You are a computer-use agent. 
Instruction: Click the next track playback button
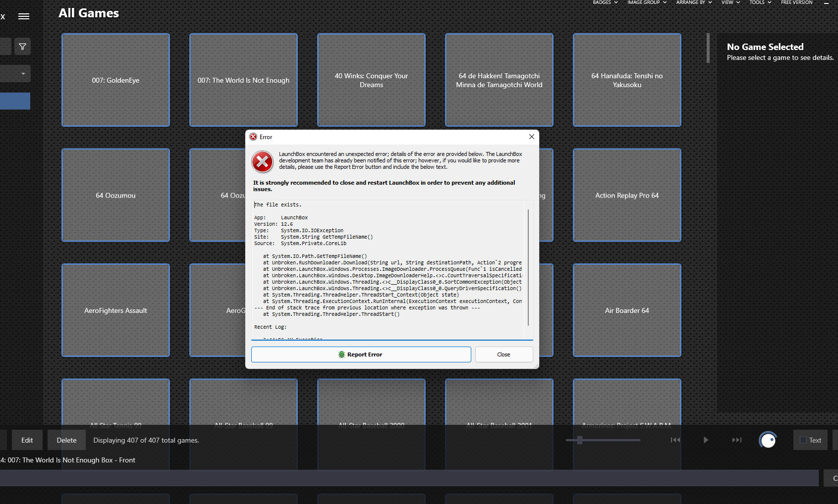coord(737,440)
